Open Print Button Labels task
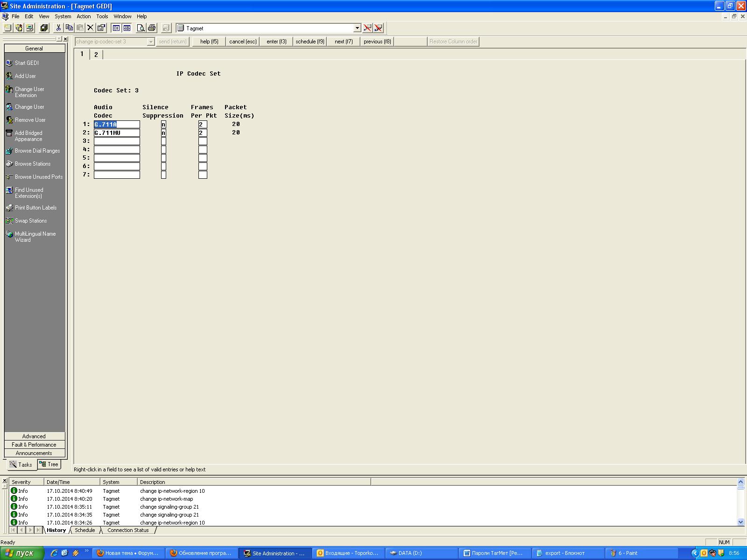This screenshot has height=560, width=747. [35, 208]
